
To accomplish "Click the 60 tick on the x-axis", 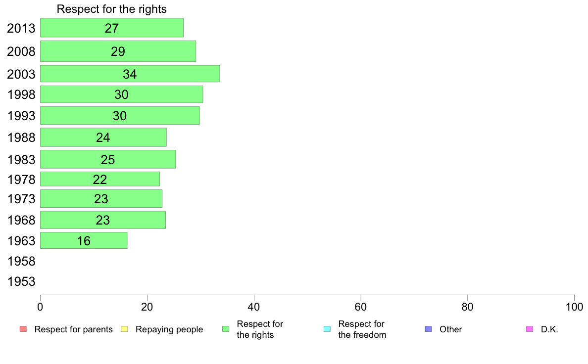I will click(x=361, y=308).
